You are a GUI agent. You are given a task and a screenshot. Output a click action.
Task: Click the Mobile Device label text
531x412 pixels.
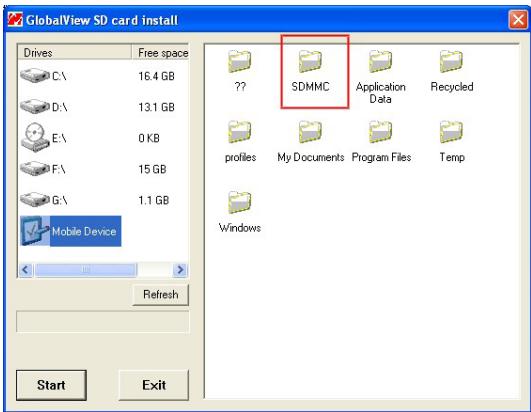click(x=84, y=232)
